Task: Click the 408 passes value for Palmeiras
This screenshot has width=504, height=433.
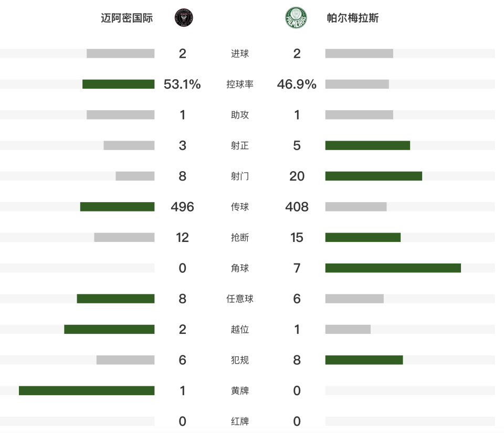Action: (x=297, y=207)
